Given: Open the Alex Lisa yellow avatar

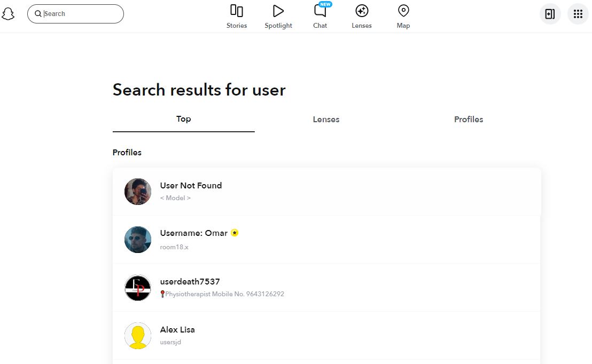Looking at the screenshot, I should (x=138, y=336).
